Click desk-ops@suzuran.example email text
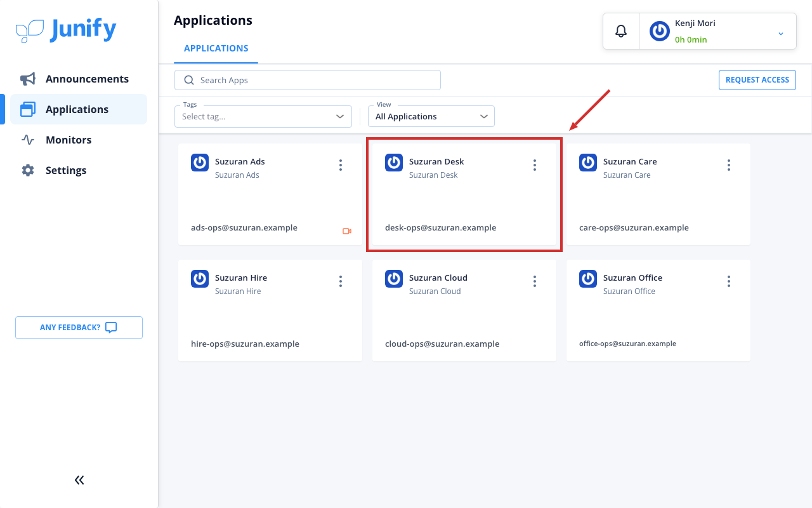 441,227
